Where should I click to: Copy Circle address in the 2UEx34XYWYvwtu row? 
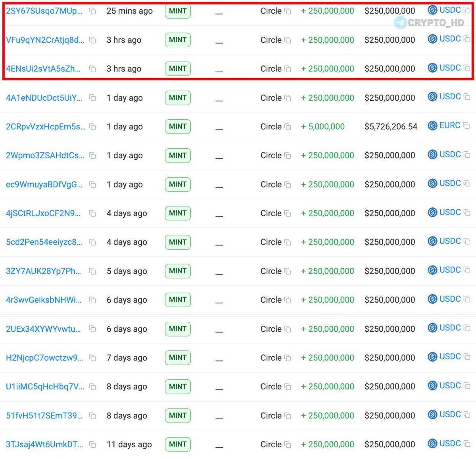288,329
